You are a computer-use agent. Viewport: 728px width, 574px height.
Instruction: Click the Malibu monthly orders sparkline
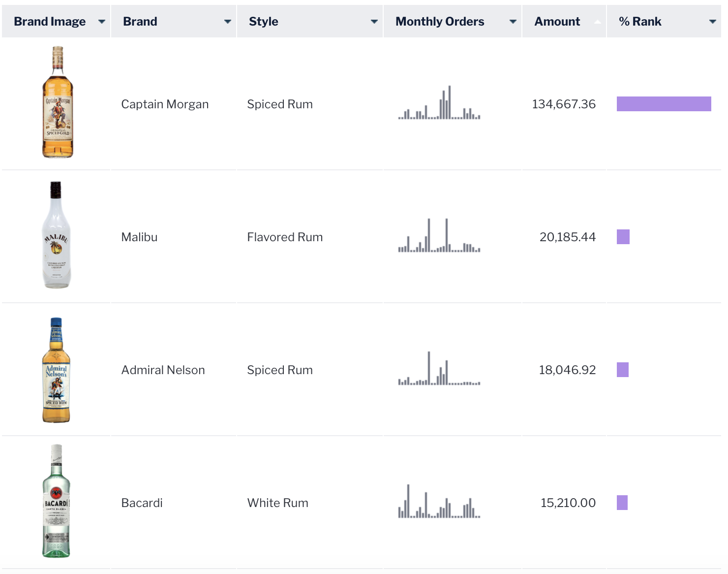[x=439, y=236]
